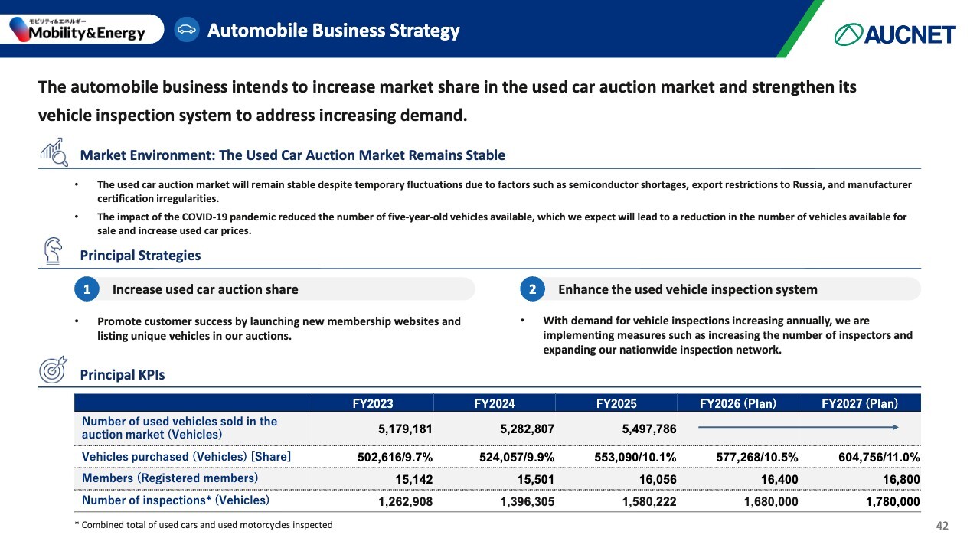This screenshot has height=551, width=980.
Task: Select the FY2026 (Plan) column header
Action: [737, 403]
